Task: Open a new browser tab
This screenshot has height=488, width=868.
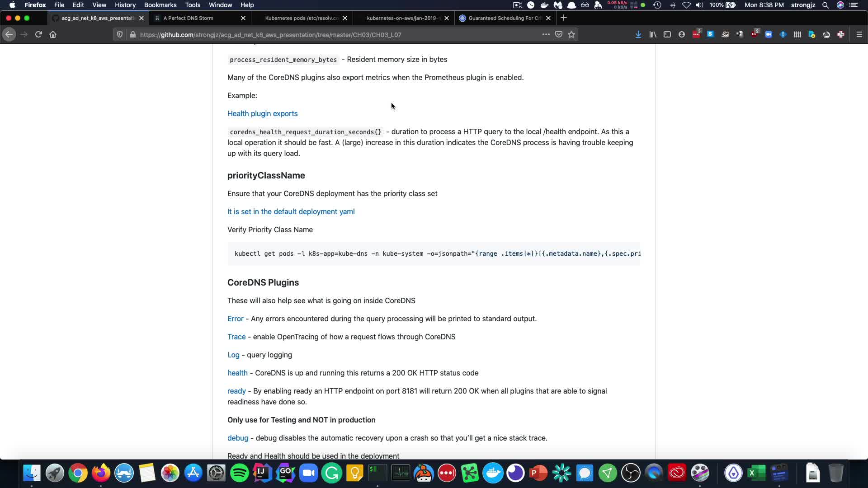Action: [x=563, y=18]
